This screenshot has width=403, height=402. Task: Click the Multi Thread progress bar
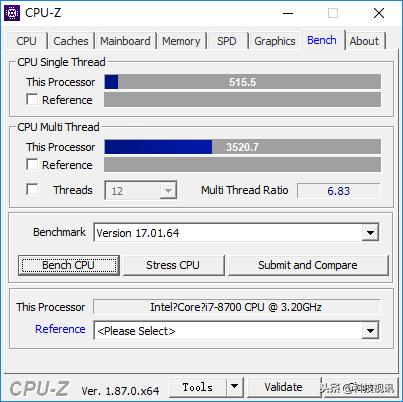coord(242,147)
